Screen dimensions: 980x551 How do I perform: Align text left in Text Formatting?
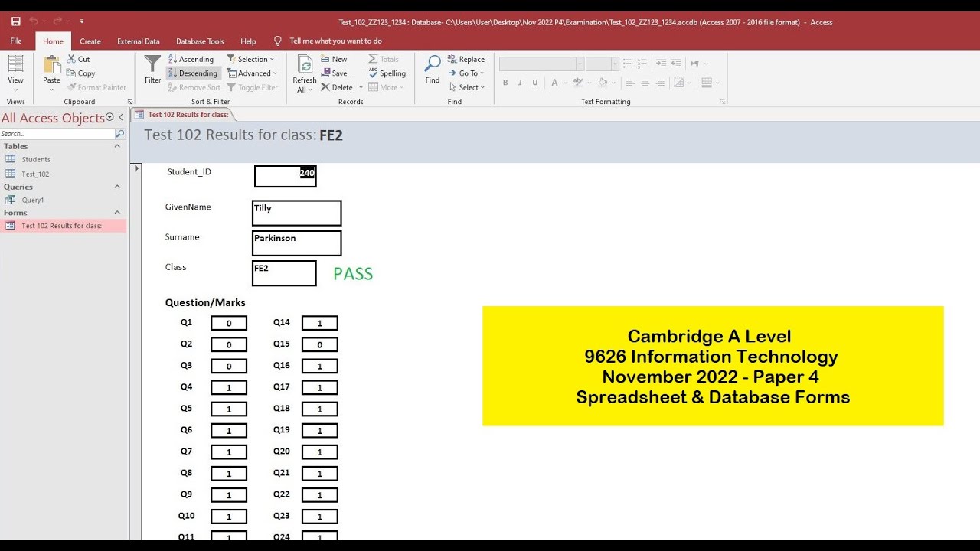(x=630, y=83)
